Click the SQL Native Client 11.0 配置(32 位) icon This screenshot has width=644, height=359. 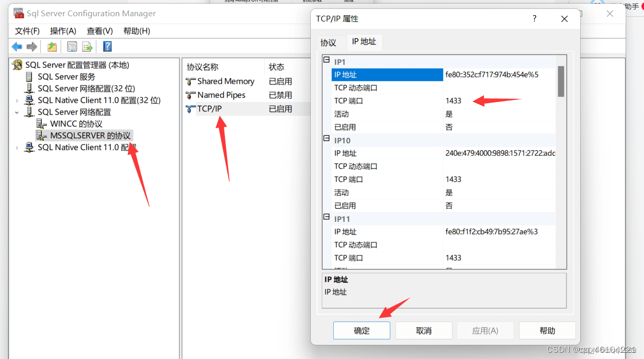30,100
